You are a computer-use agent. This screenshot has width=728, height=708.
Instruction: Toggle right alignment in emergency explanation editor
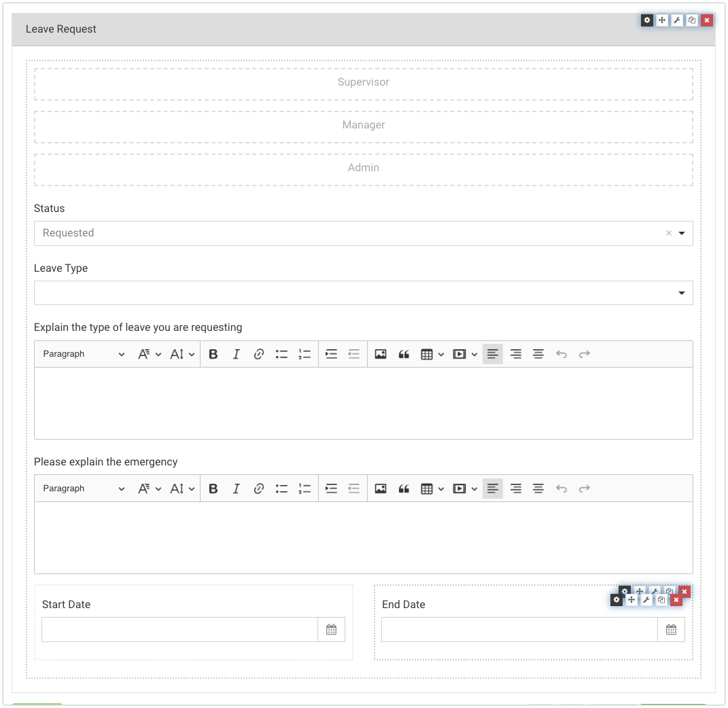pyautogui.click(x=516, y=489)
